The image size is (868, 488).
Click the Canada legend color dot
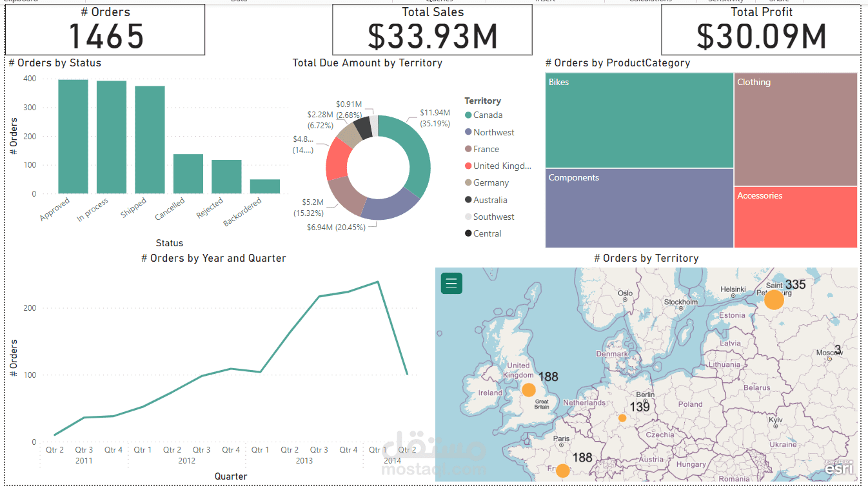pos(468,115)
